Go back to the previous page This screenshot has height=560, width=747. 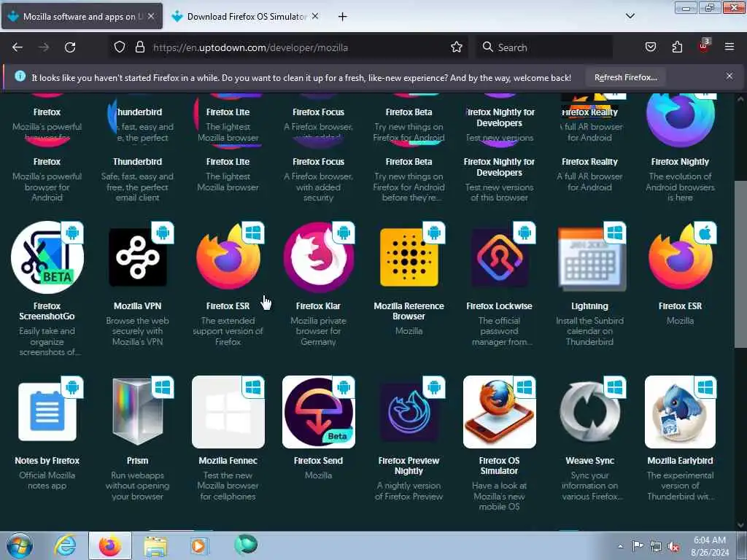(x=18, y=47)
